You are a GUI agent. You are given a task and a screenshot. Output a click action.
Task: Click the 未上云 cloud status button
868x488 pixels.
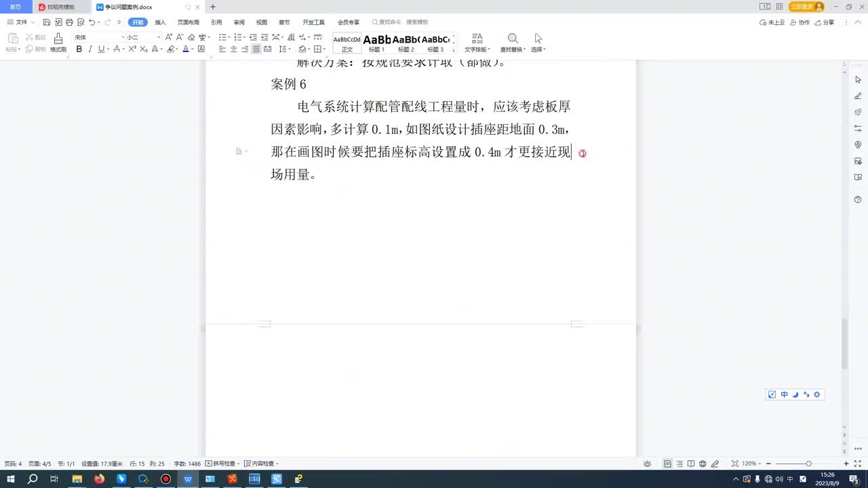point(772,22)
